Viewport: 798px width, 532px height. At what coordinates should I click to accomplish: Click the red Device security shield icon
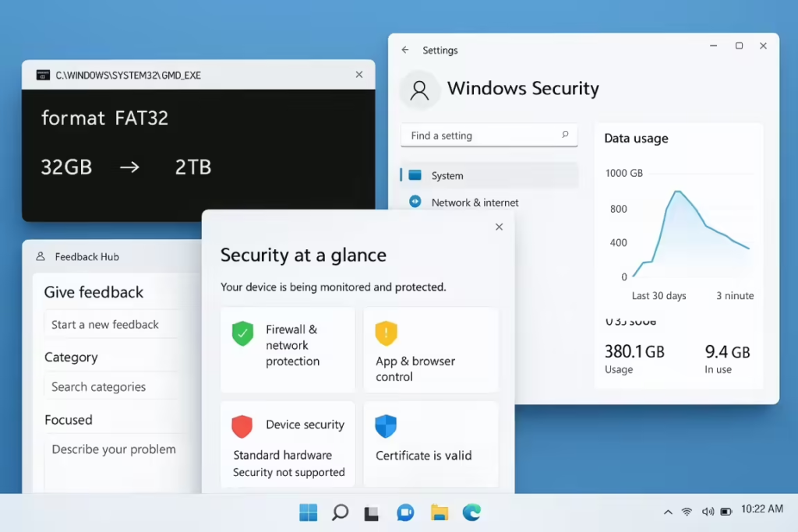coord(242,426)
